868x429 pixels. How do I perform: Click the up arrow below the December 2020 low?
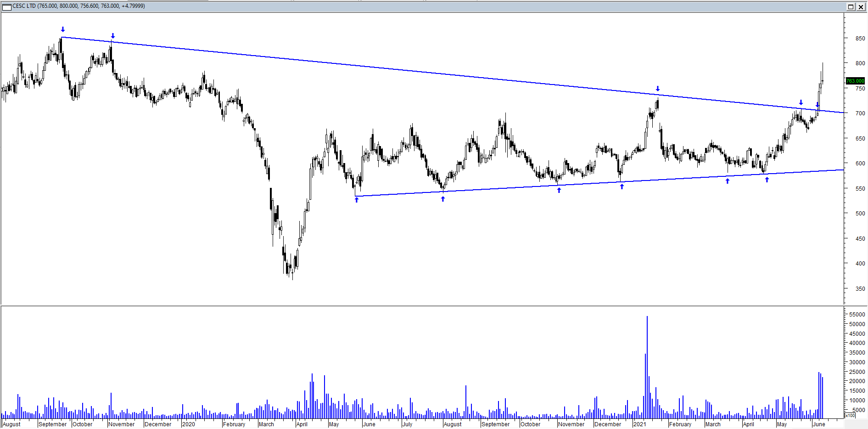(x=622, y=186)
